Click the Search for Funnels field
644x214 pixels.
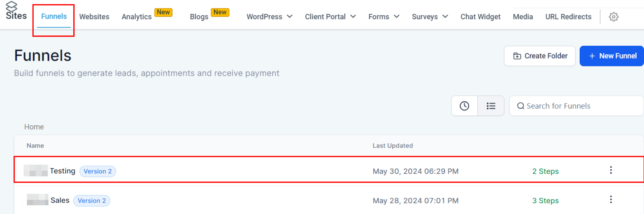pyautogui.click(x=576, y=106)
